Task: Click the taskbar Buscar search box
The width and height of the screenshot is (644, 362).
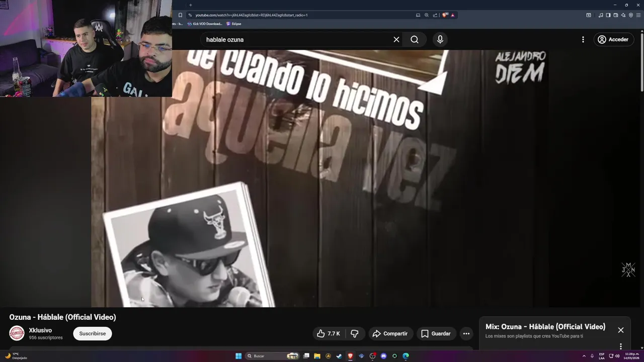Action: (x=272, y=356)
